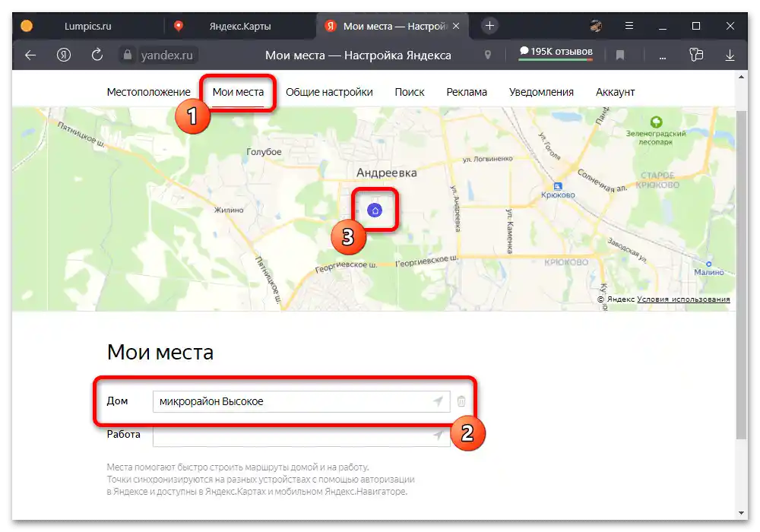Maximize the browser window
This screenshot has width=760, height=532.
(696, 26)
